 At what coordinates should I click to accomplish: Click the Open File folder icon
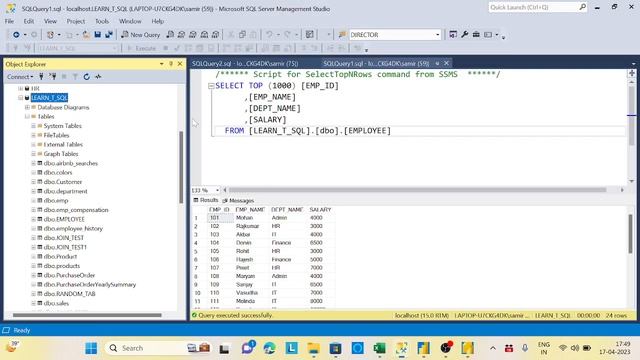[x=86, y=35]
